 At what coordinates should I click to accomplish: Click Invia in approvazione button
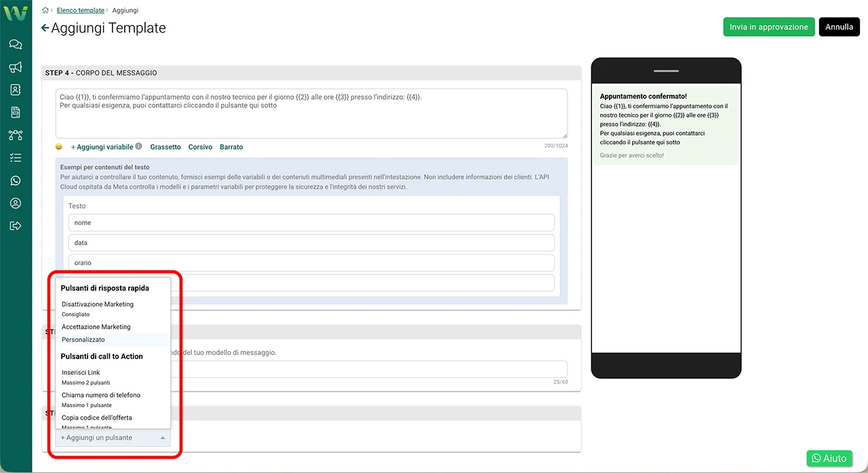click(768, 27)
